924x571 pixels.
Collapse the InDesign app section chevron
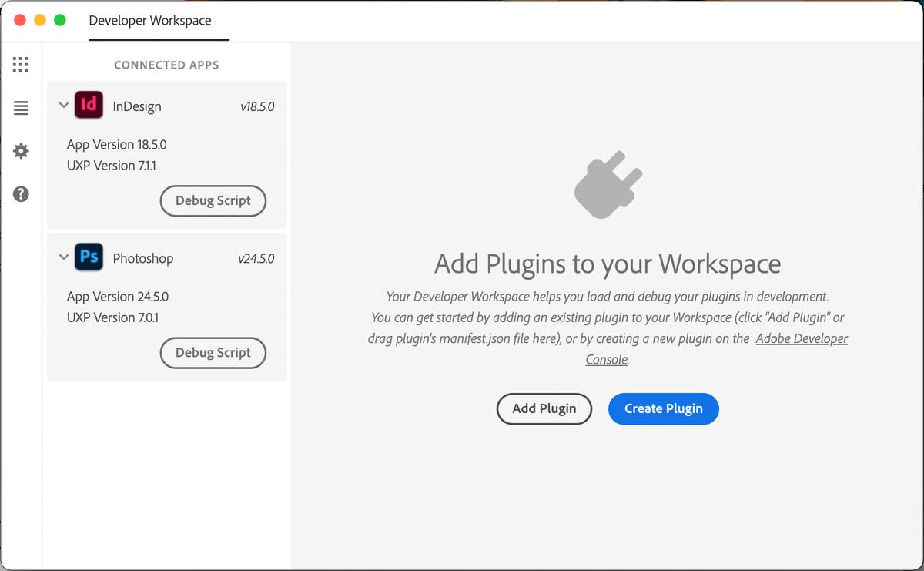pos(64,106)
